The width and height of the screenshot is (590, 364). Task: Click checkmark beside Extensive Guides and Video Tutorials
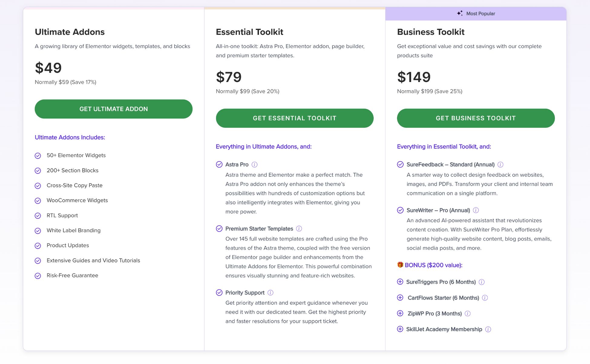[x=38, y=261]
